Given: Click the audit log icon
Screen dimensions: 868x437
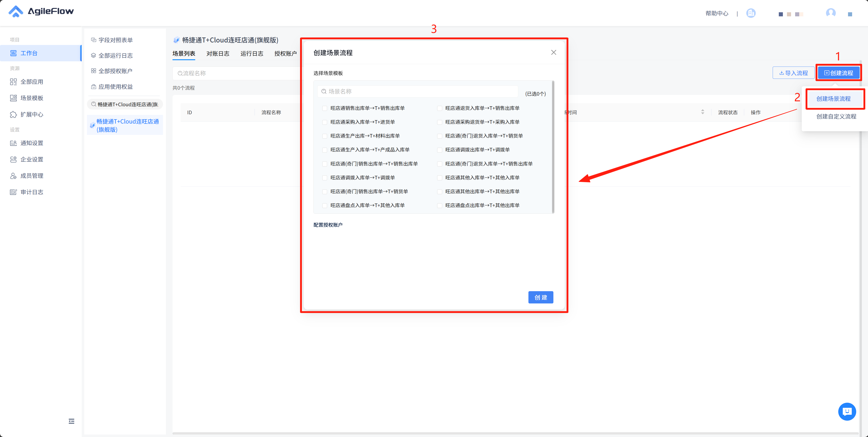Looking at the screenshot, I should 13,192.
